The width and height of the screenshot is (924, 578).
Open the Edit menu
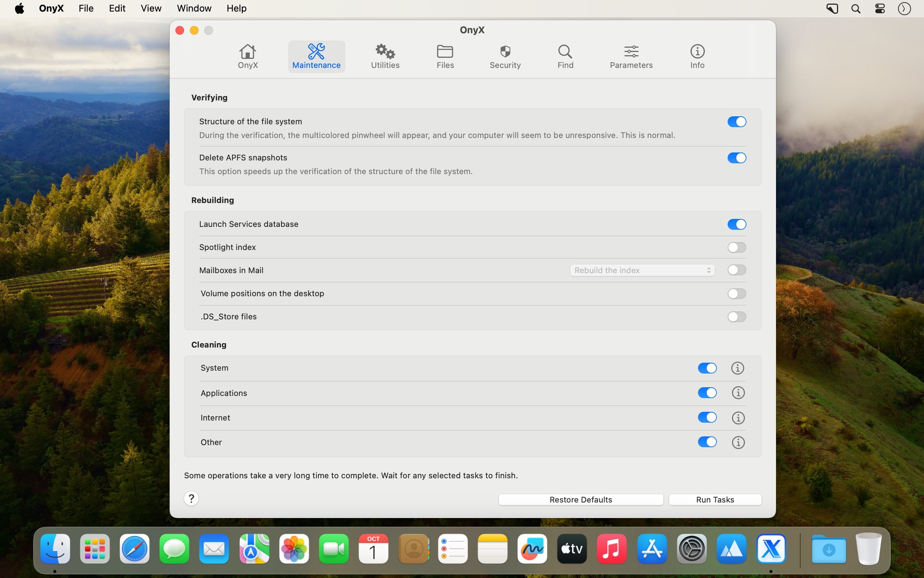(x=117, y=8)
